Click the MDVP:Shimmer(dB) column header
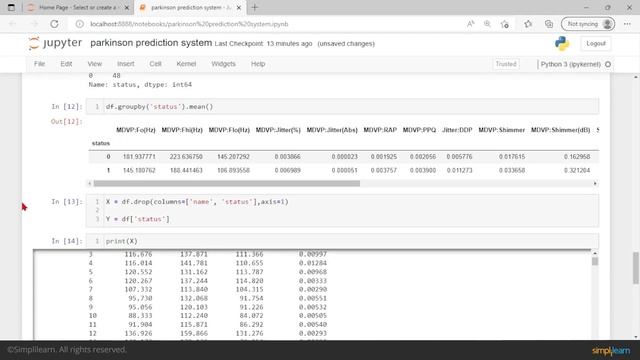This screenshot has width=640, height=360. [560, 130]
